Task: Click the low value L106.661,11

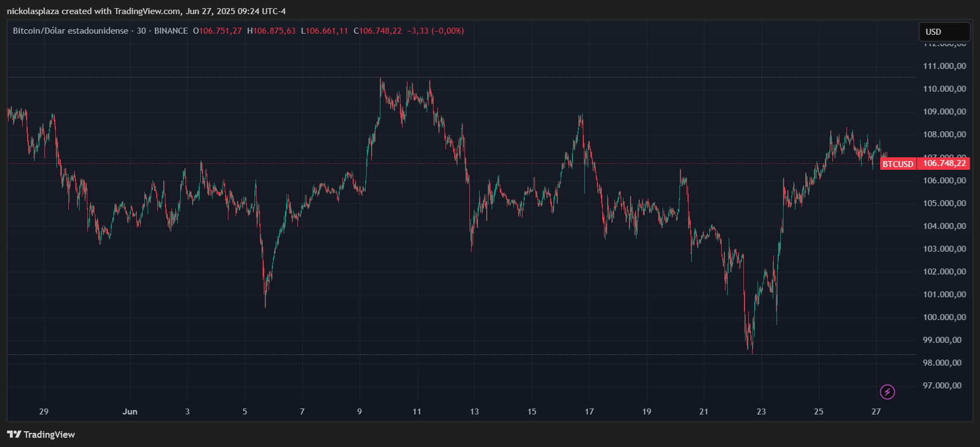Action: [324, 31]
